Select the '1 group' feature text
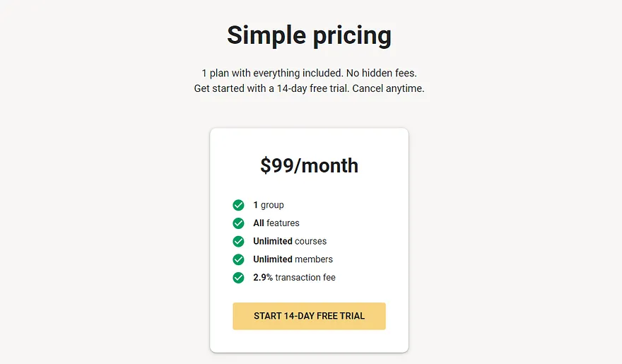622x364 pixels. click(x=269, y=205)
